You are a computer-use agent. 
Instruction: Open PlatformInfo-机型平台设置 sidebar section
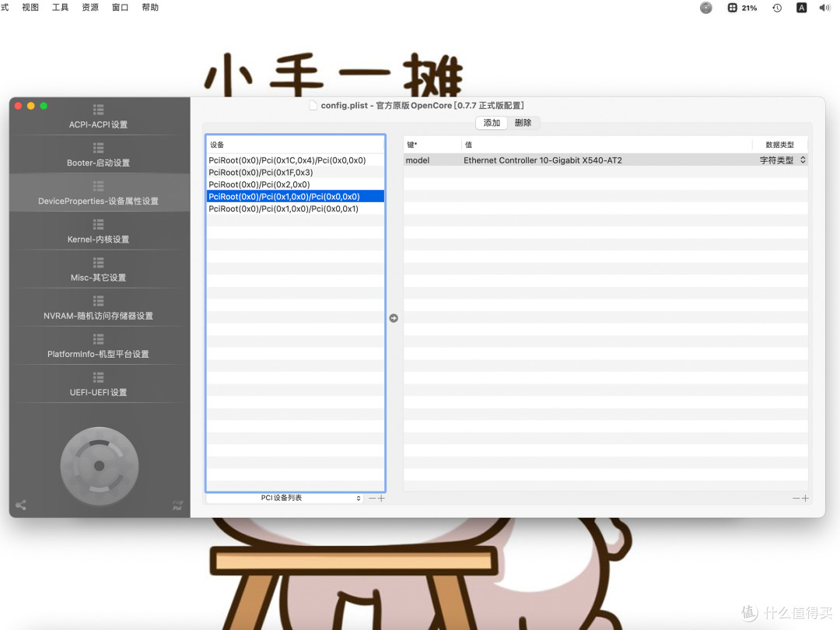99,347
